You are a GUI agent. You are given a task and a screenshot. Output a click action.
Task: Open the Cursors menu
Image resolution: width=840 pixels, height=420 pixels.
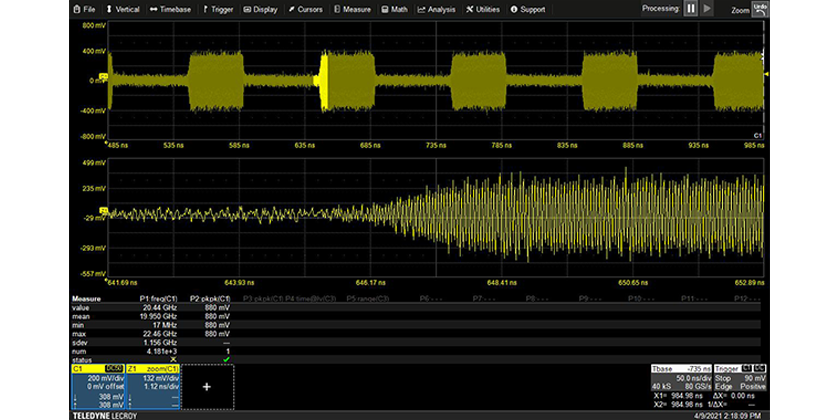[x=308, y=9]
